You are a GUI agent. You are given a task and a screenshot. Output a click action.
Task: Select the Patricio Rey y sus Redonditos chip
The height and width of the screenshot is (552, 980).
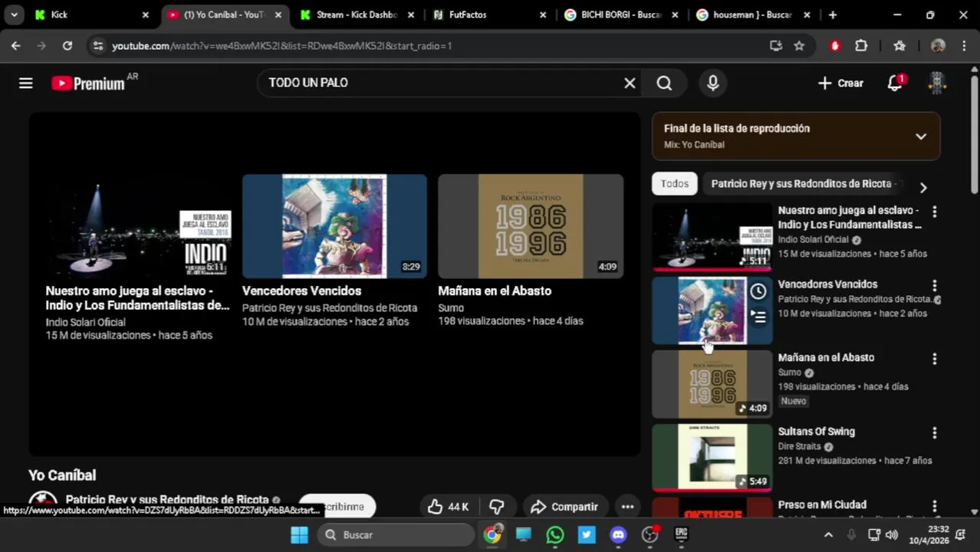(801, 184)
